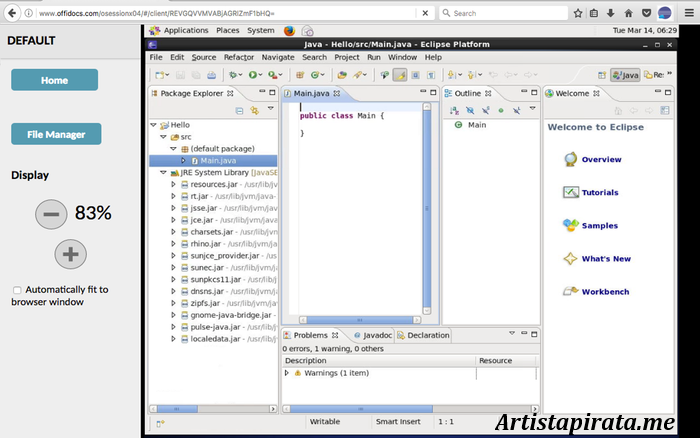Open the File menu

pyautogui.click(x=156, y=57)
